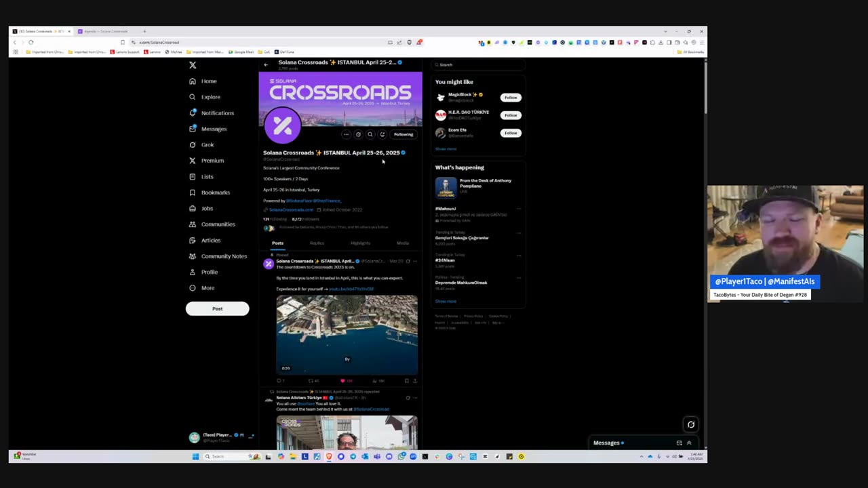Go to Home in the sidebar

203,81
